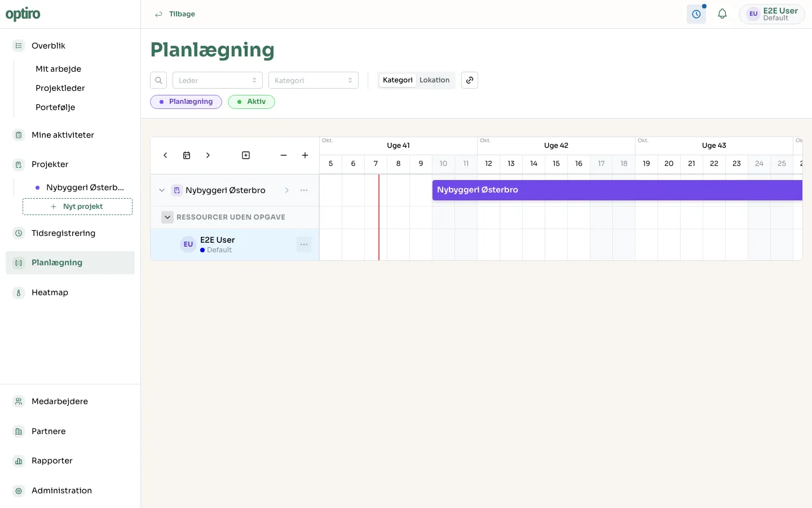Click the red today marker line

[x=379, y=217]
